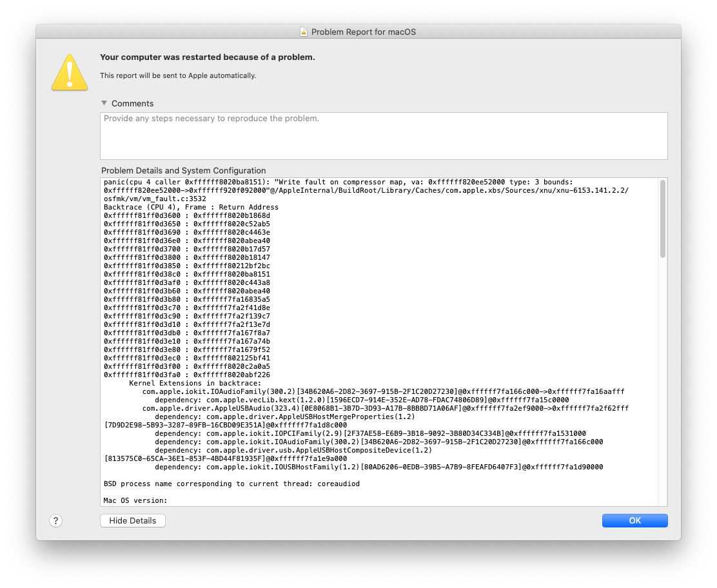Click the "Backtrace (CPU 4), Frame : Return Address" line
This screenshot has width=717, height=588.
point(191,207)
